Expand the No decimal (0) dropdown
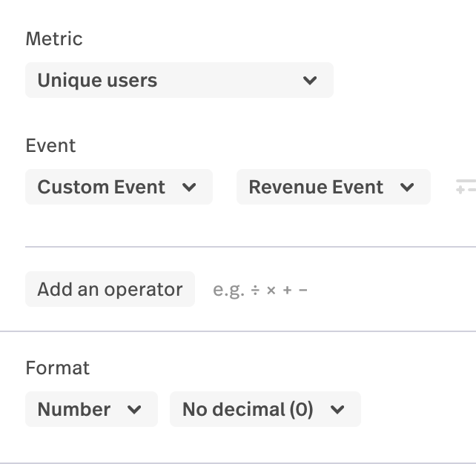This screenshot has width=476, height=464. click(x=265, y=409)
